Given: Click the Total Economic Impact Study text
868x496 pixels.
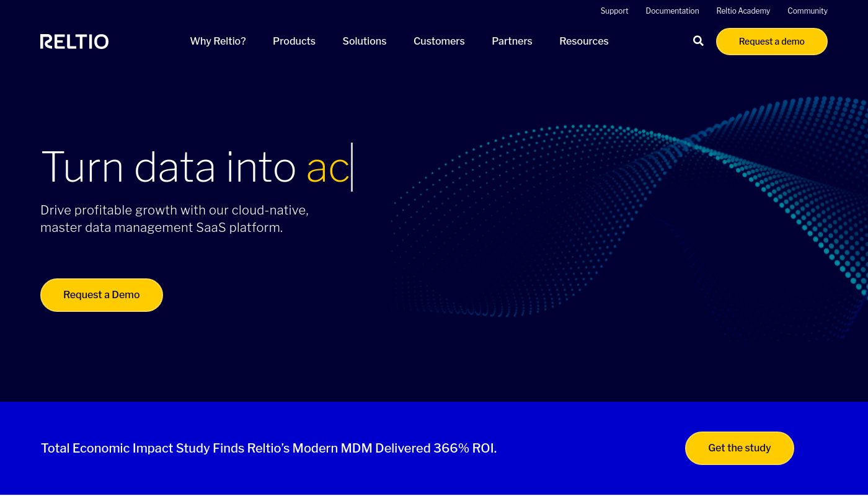Looking at the screenshot, I should (268, 448).
